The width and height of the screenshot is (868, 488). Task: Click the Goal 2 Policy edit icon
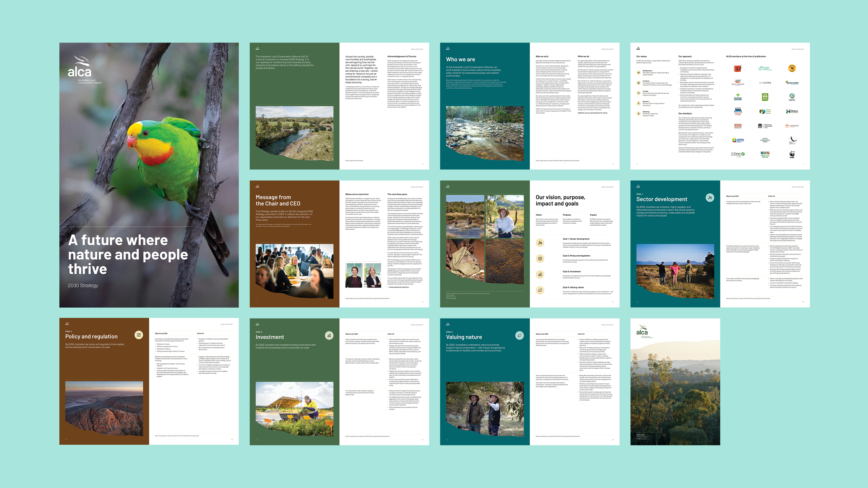pos(540,259)
